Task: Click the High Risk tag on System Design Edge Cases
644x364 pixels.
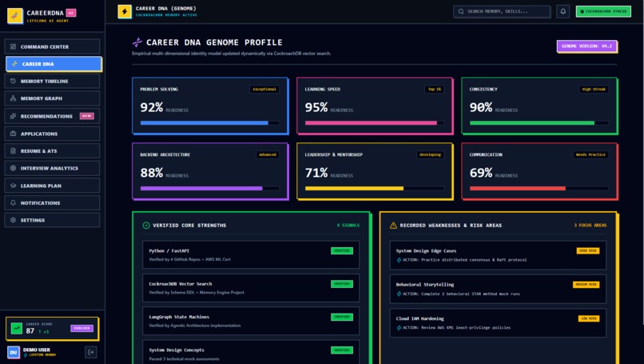Action: [x=588, y=250]
